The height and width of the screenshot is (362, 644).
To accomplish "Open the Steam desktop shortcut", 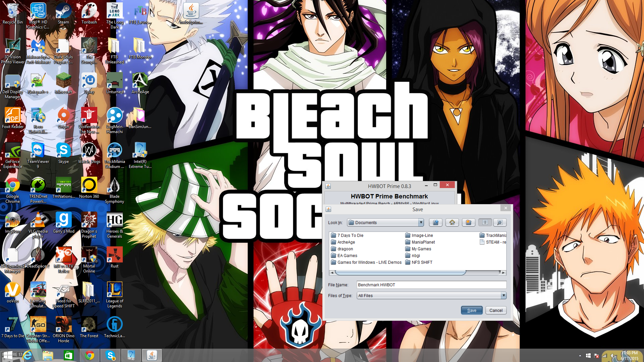I will coord(63,14).
